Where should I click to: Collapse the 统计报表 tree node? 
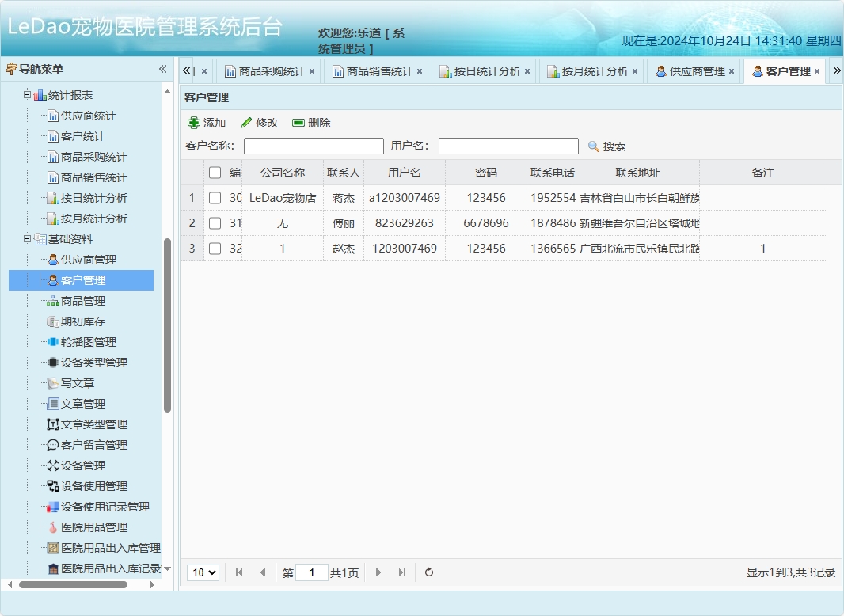pyautogui.click(x=25, y=94)
